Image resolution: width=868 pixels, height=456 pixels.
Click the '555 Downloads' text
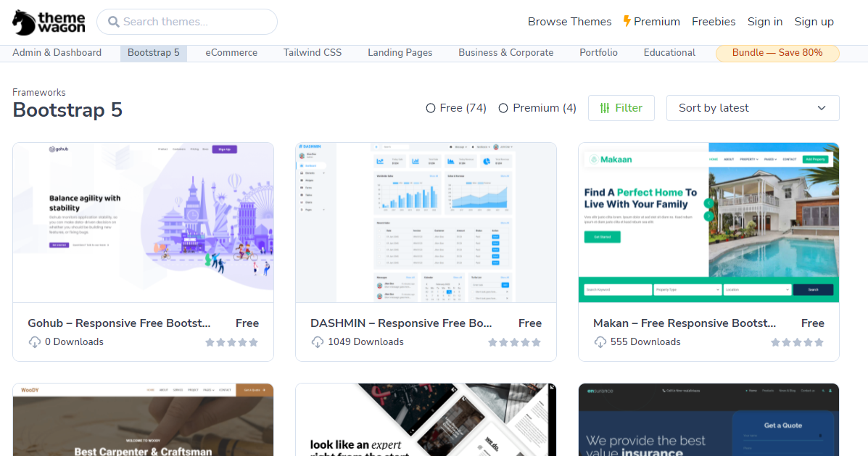(645, 342)
